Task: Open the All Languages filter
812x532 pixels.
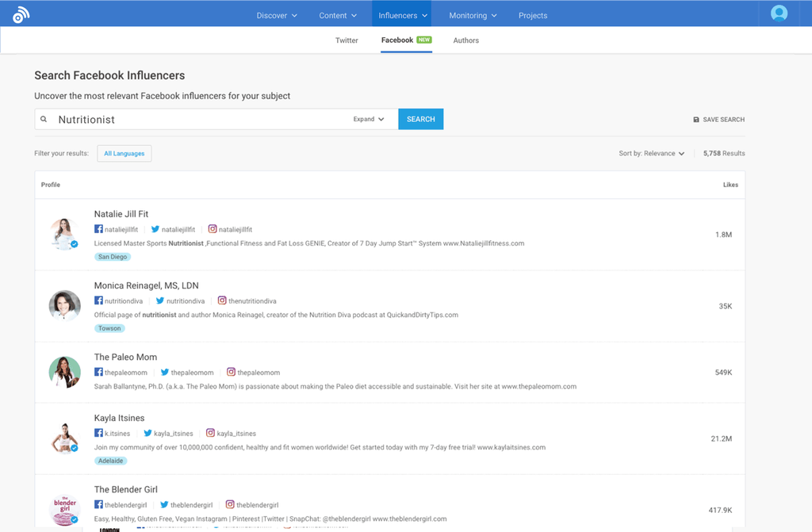Action: pos(124,153)
